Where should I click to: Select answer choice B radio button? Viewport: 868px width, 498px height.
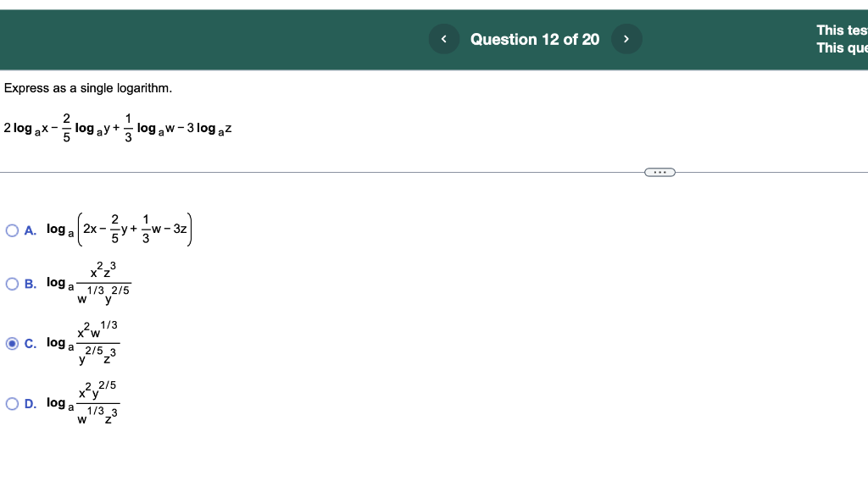pyautogui.click(x=10, y=282)
